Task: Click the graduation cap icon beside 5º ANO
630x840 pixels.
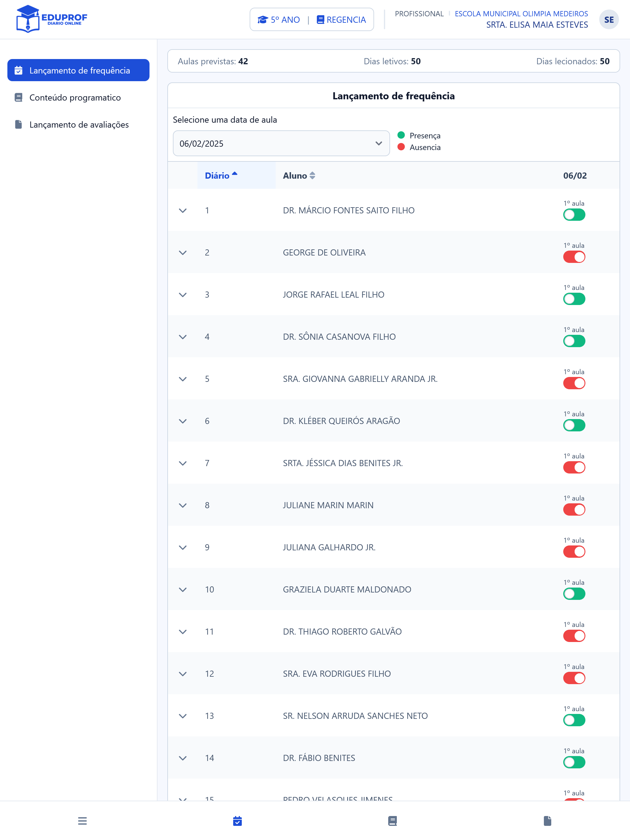Action: coord(263,20)
